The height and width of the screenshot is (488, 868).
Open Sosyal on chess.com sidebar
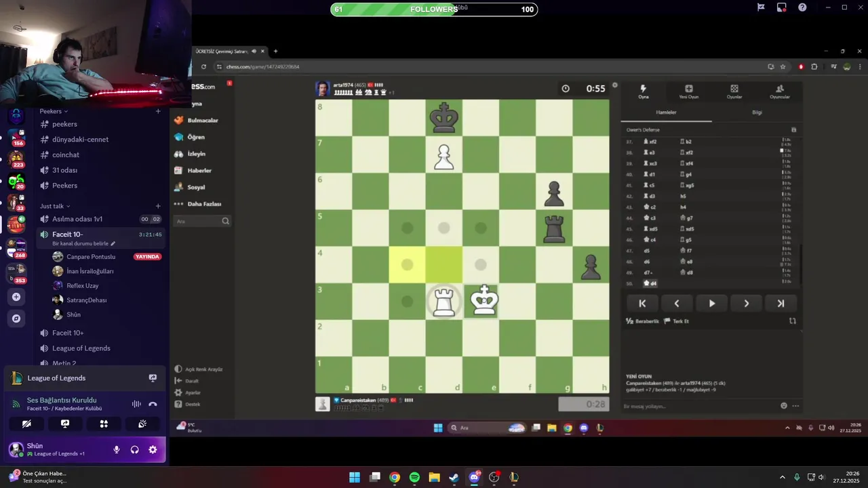tap(197, 187)
